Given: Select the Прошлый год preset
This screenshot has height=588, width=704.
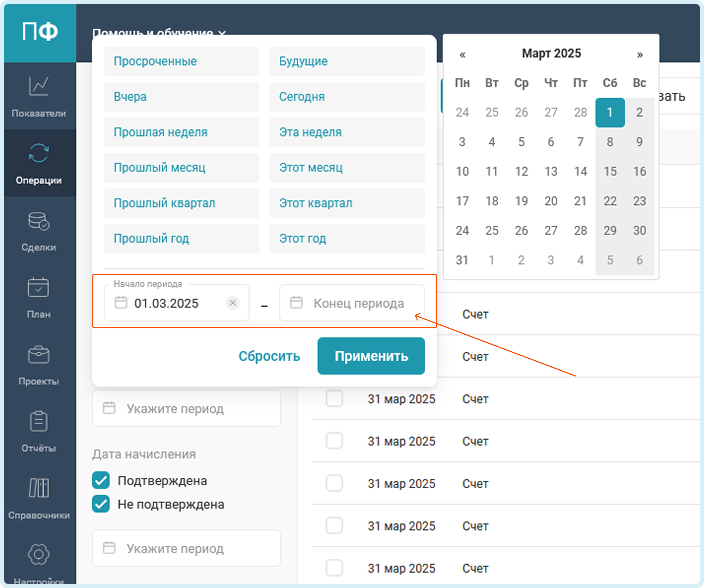Looking at the screenshot, I should [181, 239].
